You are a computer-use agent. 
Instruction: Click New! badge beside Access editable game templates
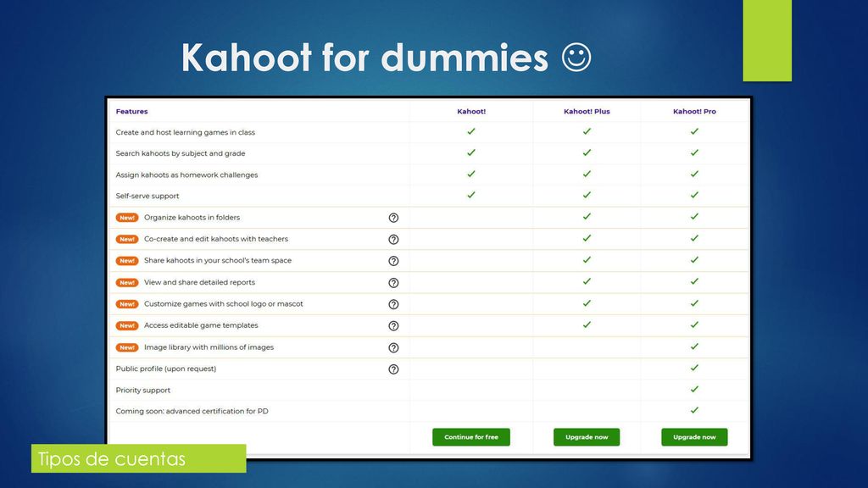click(127, 326)
